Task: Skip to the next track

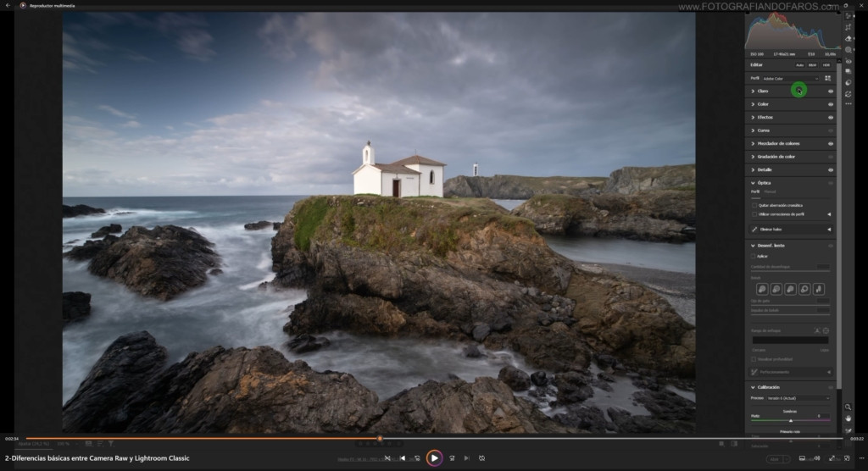Action: [x=467, y=458]
